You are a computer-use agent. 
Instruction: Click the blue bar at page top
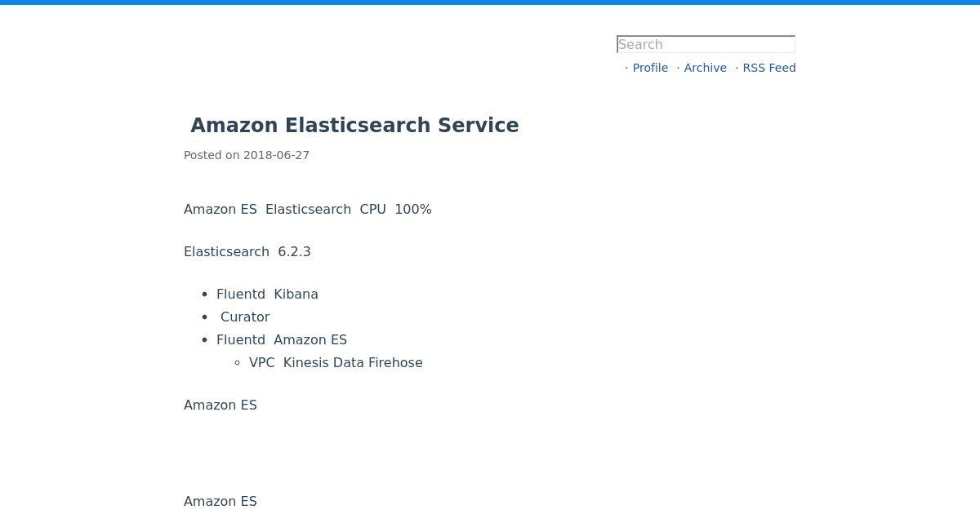tap(490, 2)
